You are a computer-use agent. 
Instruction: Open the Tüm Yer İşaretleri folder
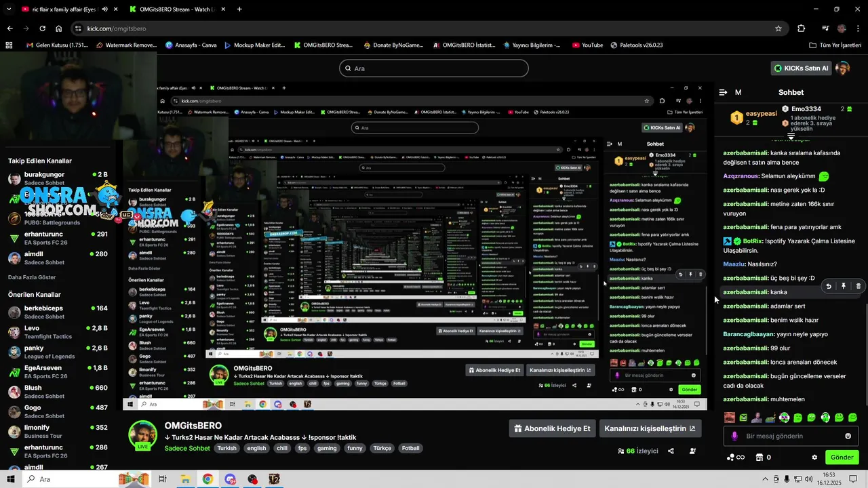[835, 45]
